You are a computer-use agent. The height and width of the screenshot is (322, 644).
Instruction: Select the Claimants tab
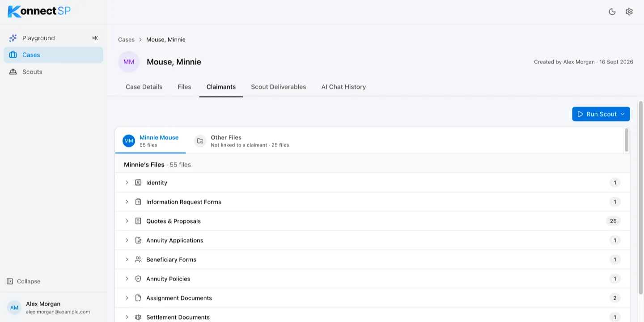(x=221, y=87)
